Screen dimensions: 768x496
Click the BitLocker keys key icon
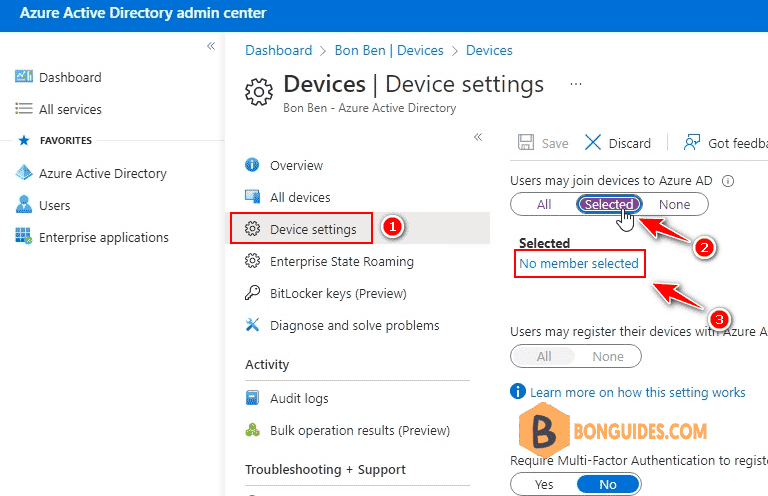tap(252, 292)
